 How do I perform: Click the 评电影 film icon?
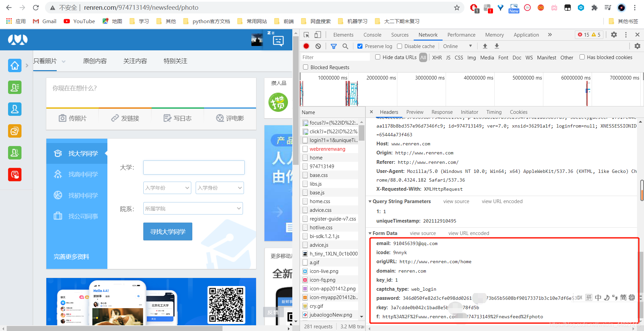tap(220, 118)
